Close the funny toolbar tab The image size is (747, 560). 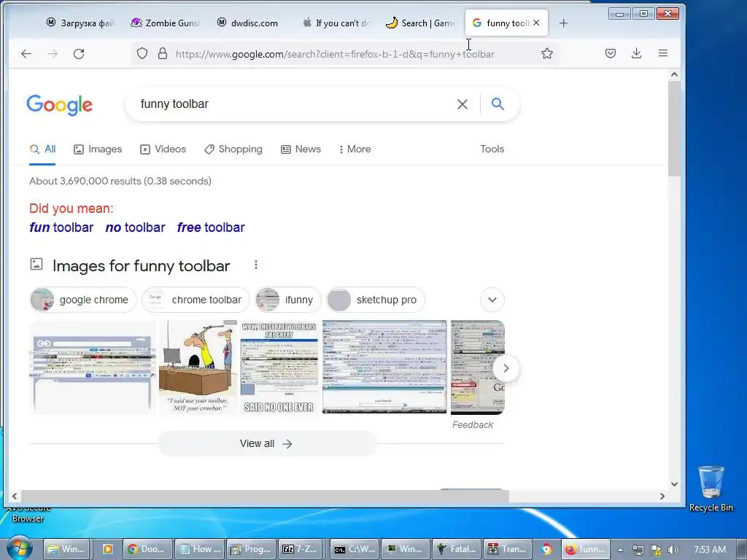point(536,23)
